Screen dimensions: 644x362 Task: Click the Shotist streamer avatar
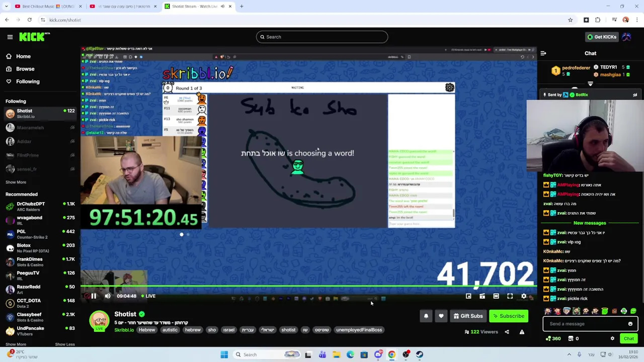pos(99,321)
